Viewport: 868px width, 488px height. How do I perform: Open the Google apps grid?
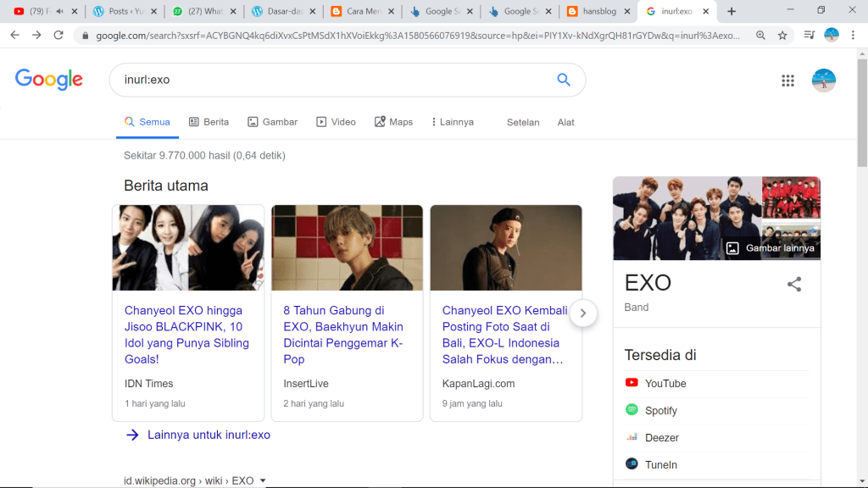tap(787, 80)
